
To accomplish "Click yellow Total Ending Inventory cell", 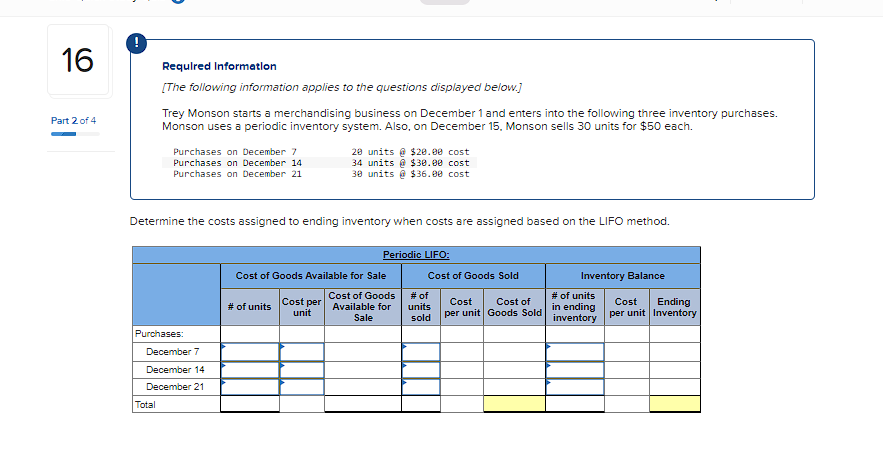I will 675,404.
